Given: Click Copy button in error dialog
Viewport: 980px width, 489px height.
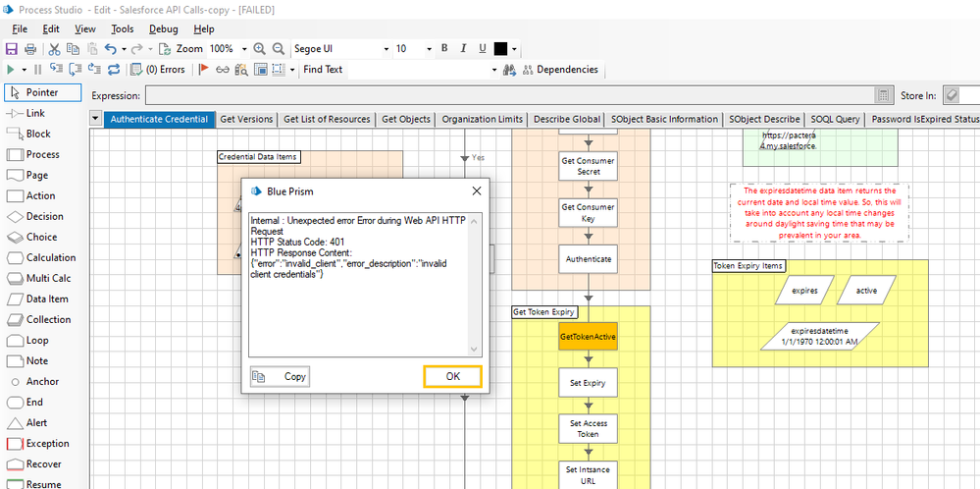Looking at the screenshot, I should [280, 376].
